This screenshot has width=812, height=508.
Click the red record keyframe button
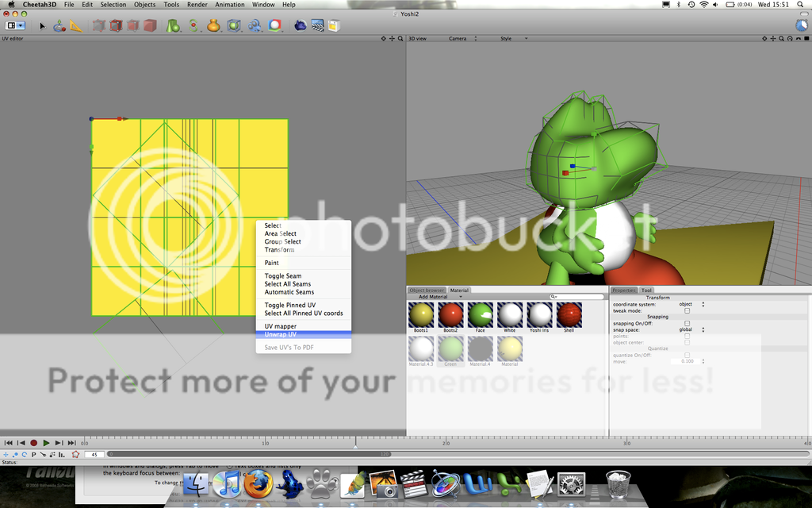(x=33, y=443)
